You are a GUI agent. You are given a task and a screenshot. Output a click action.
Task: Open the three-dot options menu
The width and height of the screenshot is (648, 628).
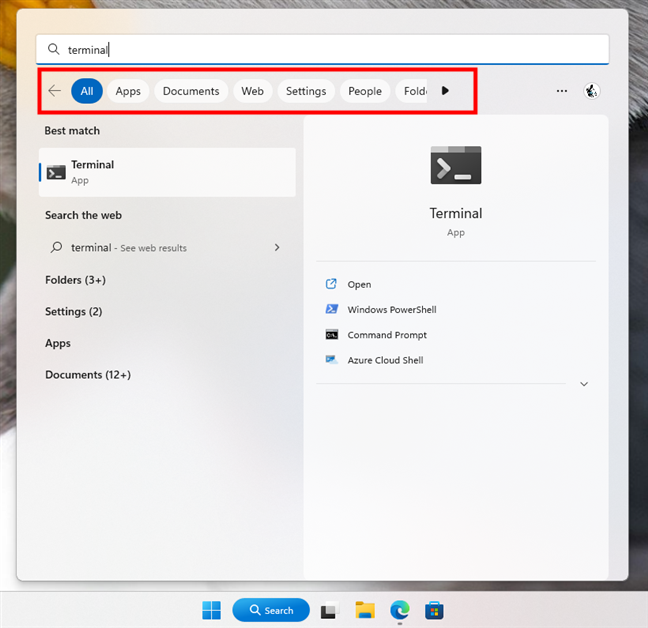coord(562,91)
